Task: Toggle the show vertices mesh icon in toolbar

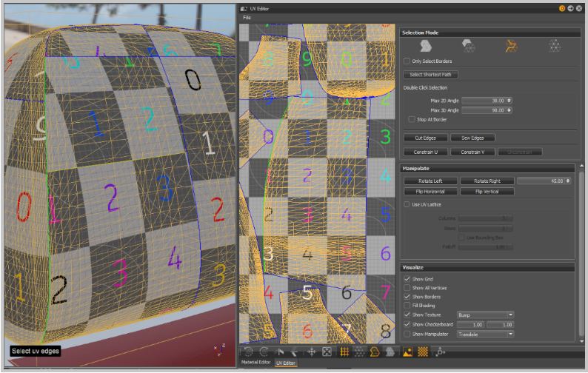Action: pos(359,352)
